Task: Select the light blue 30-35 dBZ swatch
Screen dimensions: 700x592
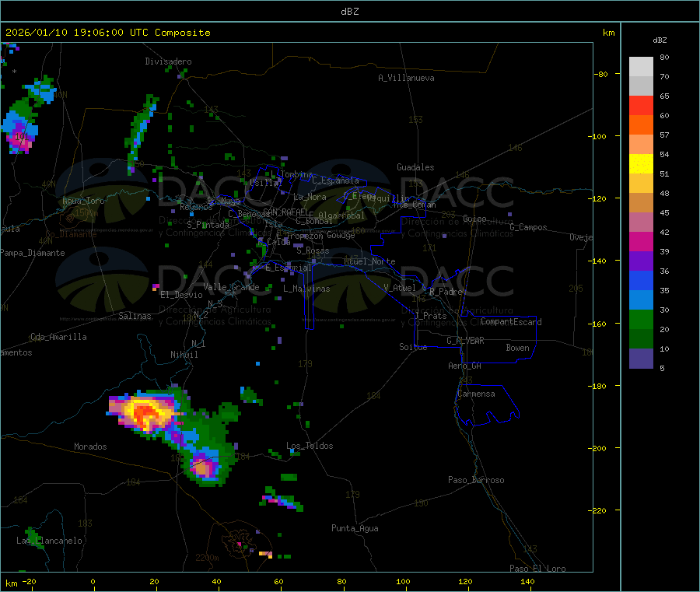Action: coord(641,300)
